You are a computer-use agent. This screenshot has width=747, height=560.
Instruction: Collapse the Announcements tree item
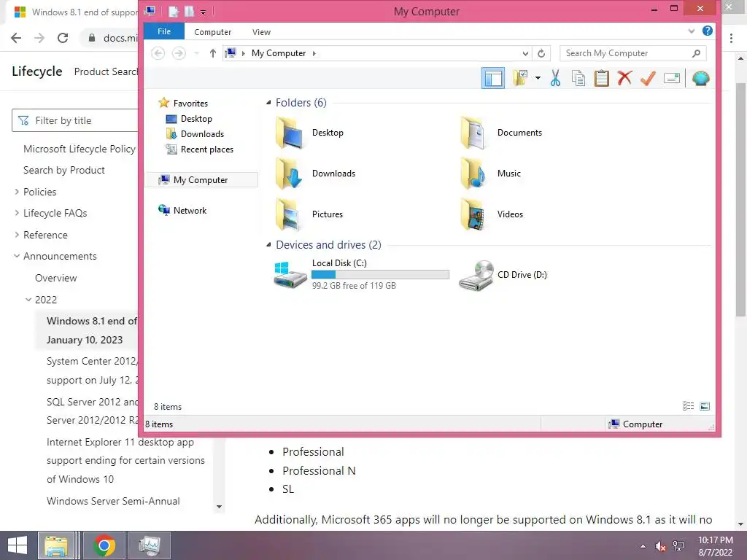click(x=17, y=256)
